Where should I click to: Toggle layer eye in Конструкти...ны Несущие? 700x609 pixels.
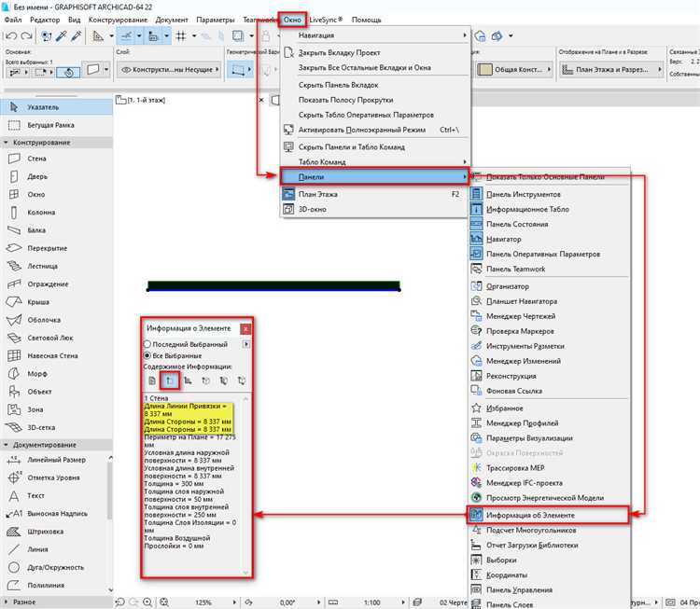pos(126,70)
